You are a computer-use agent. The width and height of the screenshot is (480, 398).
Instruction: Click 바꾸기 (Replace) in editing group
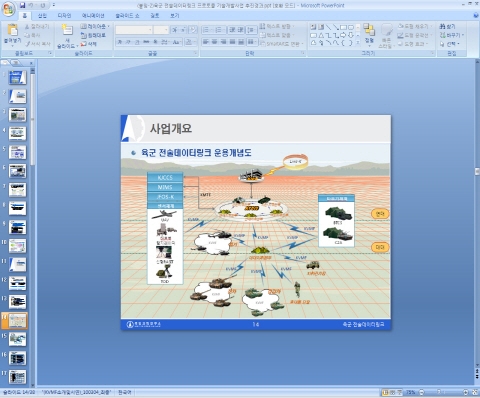452,35
